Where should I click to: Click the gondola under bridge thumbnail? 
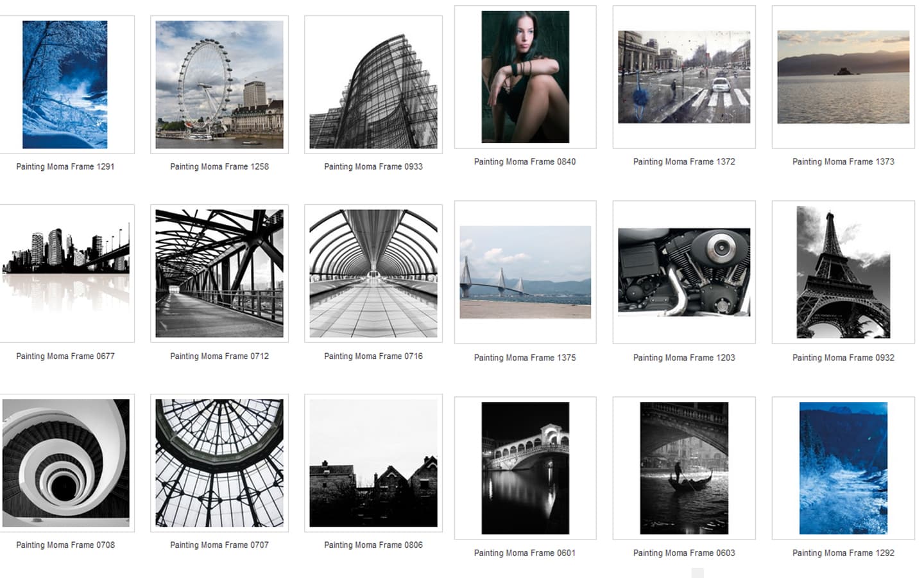click(684, 468)
